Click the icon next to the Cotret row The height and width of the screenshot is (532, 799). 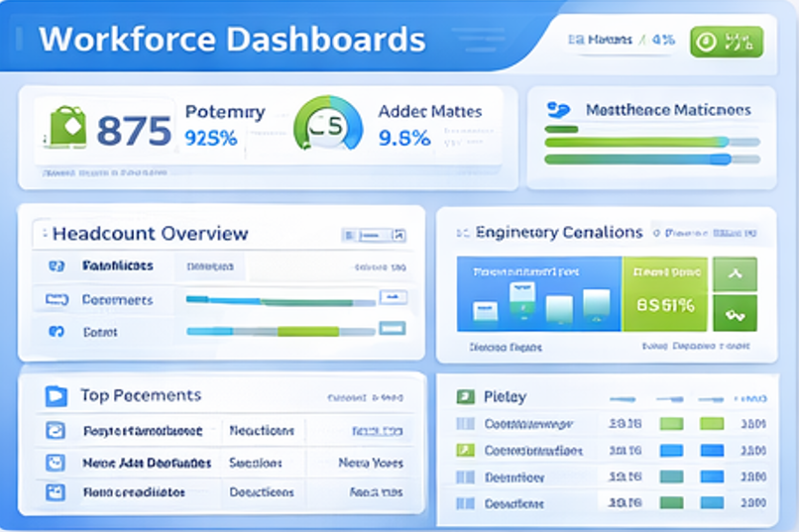(56, 332)
